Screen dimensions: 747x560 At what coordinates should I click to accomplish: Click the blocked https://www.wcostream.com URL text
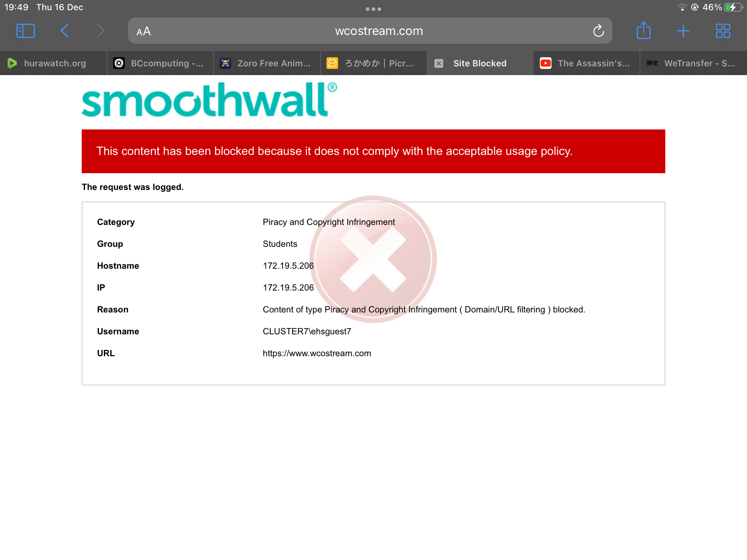(x=317, y=353)
